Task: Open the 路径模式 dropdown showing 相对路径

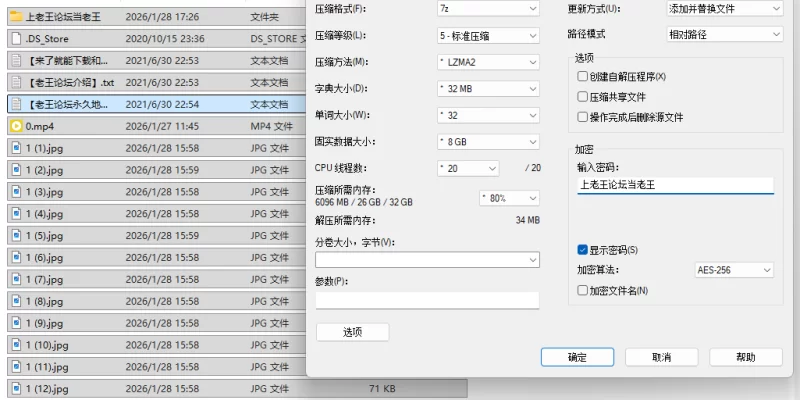Action: point(724,35)
